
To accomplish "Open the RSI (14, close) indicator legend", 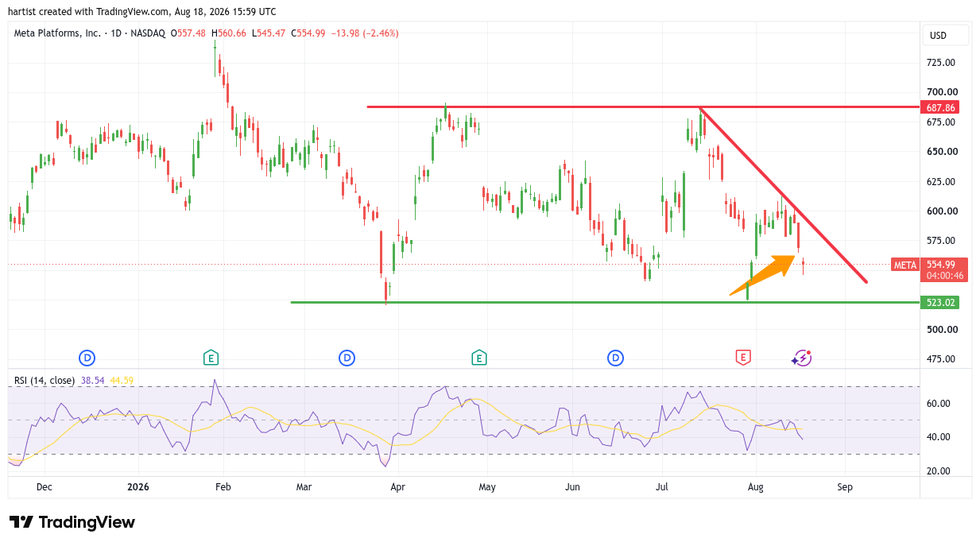I will 45,381.
